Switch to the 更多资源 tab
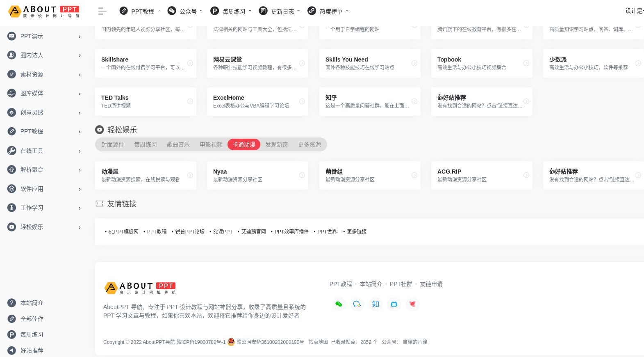 [309, 144]
